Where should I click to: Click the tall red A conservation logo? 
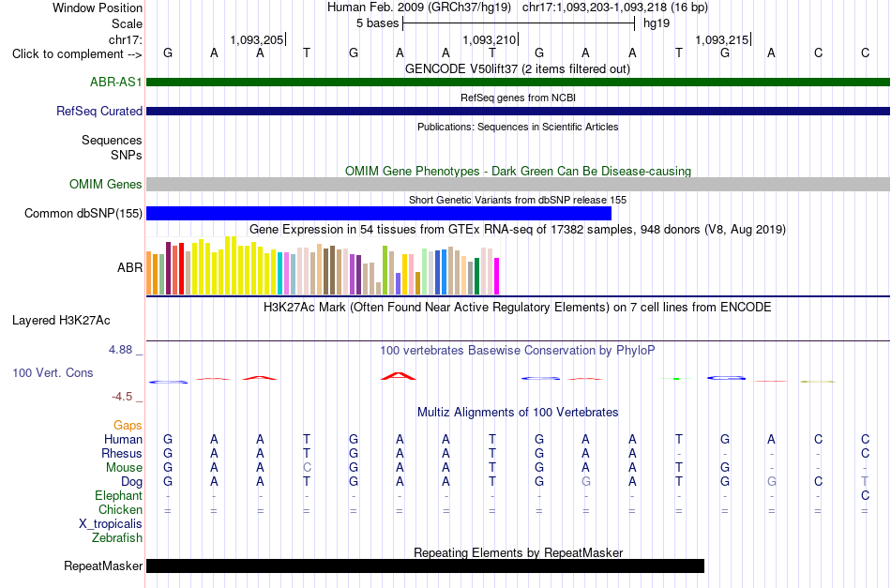[399, 375]
